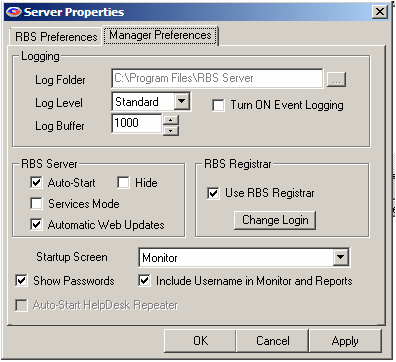
Task: Open the Log Folder browse button
Action: coord(336,79)
